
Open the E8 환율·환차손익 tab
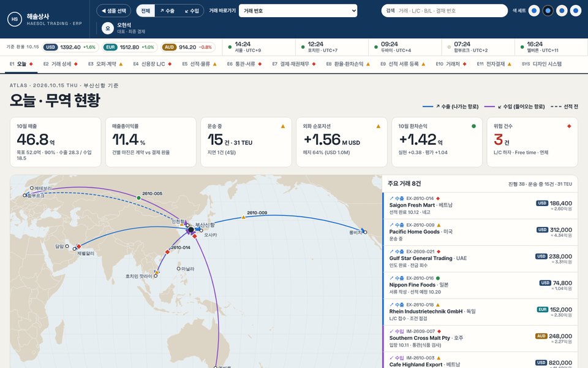click(348, 64)
